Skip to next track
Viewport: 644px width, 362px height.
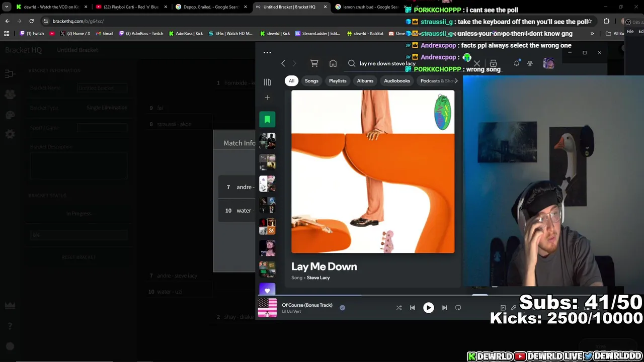[444, 308]
